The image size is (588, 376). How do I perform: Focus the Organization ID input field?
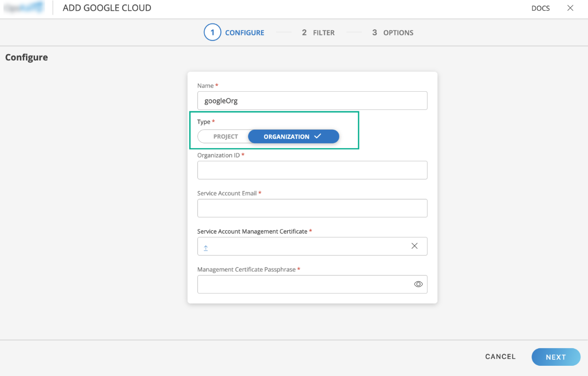(312, 170)
